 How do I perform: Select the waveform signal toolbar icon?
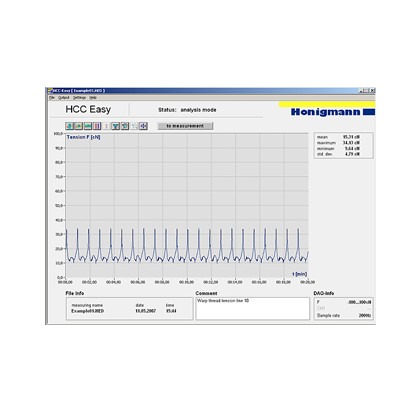(88, 126)
